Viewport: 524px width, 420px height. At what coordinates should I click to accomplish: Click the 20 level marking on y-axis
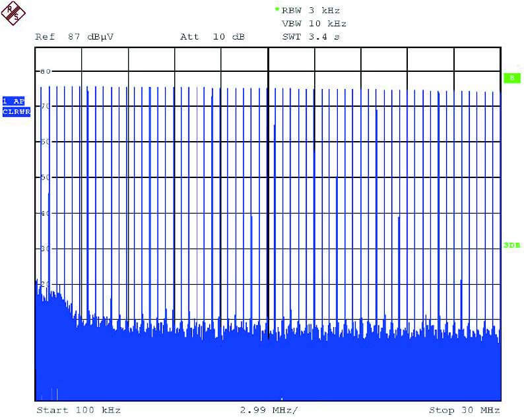46,284
